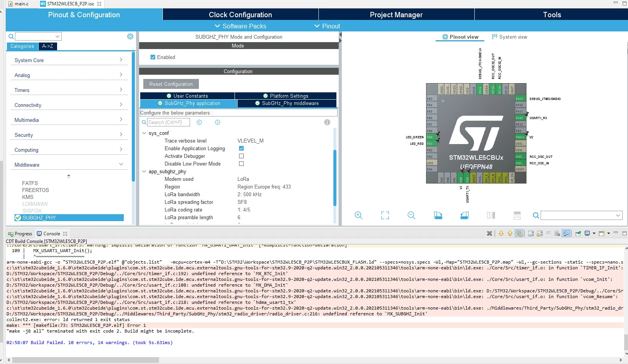Go to next parameter search result
This screenshot has width=628, height=364.
tap(218, 122)
